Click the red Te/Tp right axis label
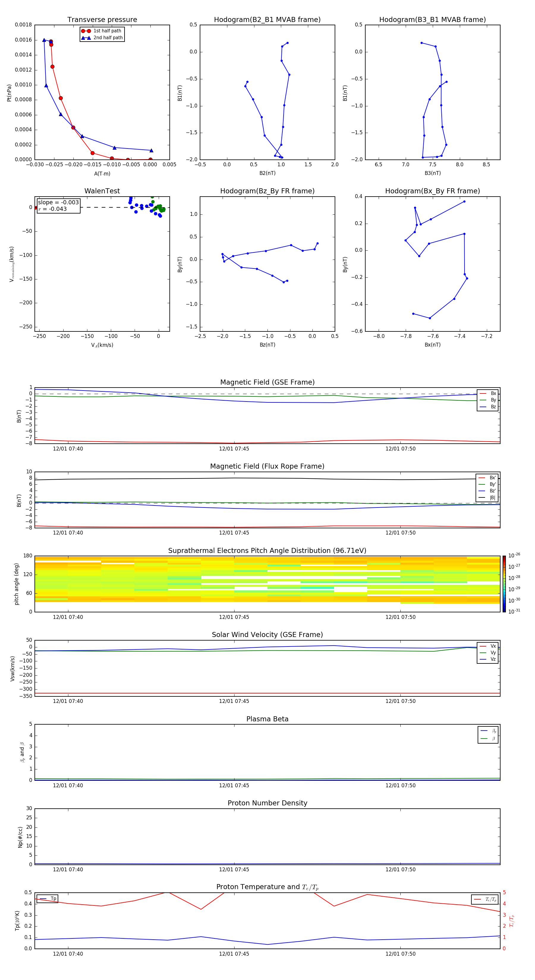This screenshot has width=535, height=980. tap(512, 921)
